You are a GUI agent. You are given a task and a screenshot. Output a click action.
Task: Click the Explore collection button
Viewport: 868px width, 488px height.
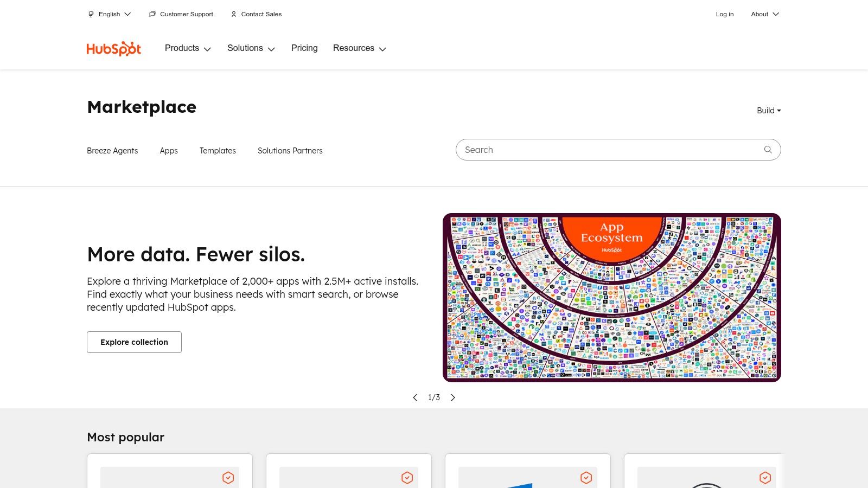pos(134,342)
